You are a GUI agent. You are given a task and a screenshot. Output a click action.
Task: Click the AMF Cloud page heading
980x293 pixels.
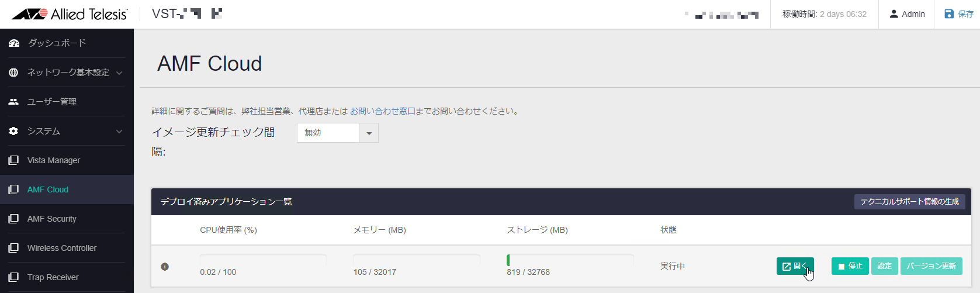(210, 63)
